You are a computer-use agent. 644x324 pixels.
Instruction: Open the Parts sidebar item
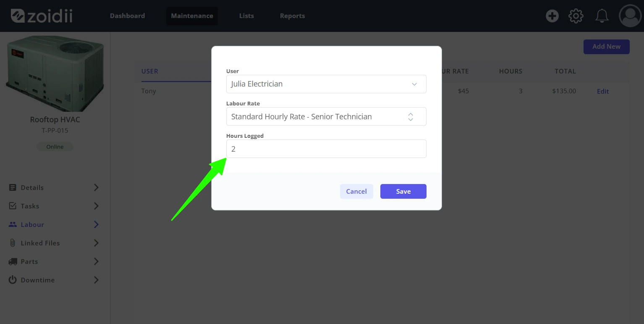pos(55,261)
